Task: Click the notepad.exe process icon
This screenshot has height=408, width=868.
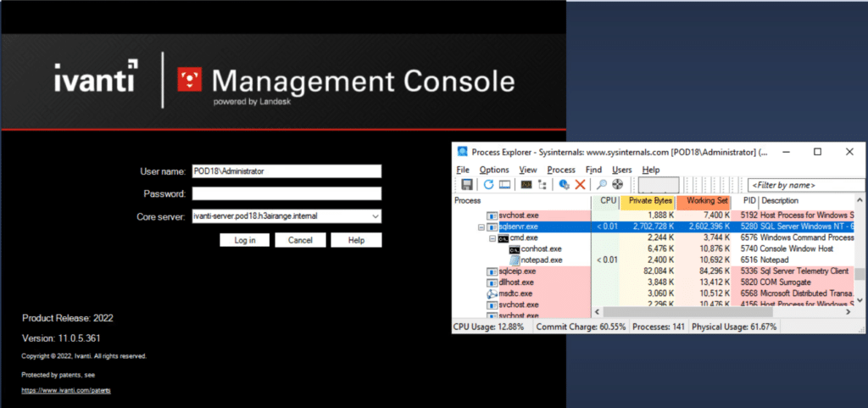Action: 515,260
